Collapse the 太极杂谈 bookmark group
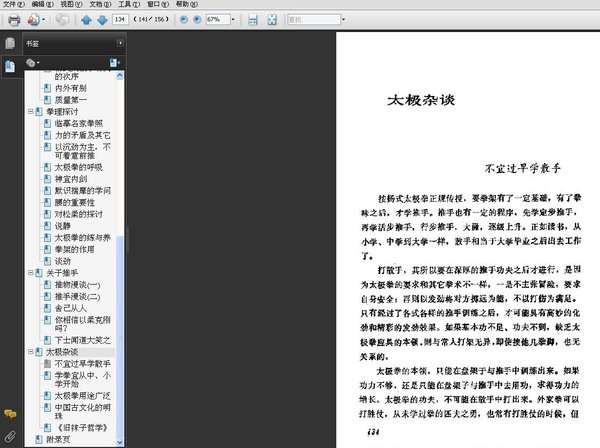 click(x=30, y=352)
